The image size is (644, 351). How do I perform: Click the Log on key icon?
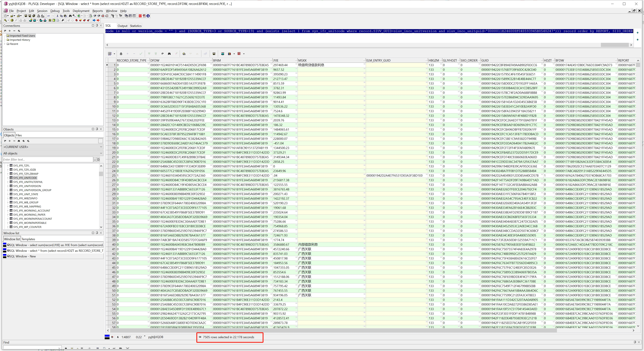coord(5,20)
